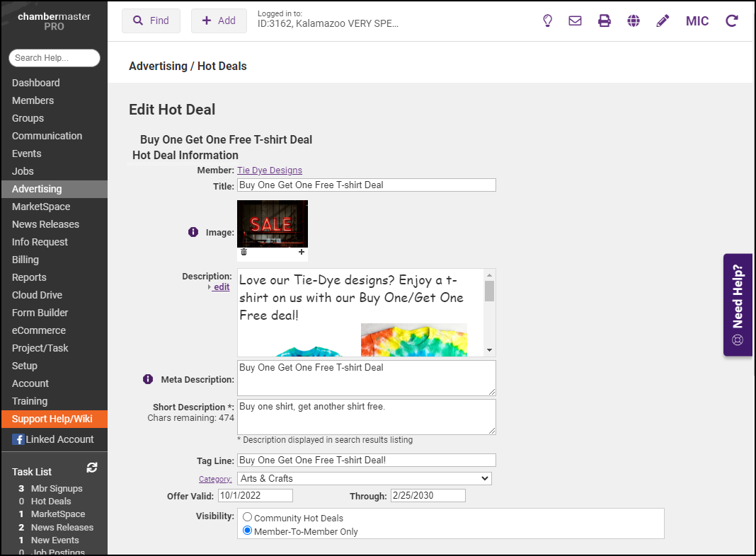
Task: Open the Arts & Crafts category dropdown
Action: tap(364, 478)
